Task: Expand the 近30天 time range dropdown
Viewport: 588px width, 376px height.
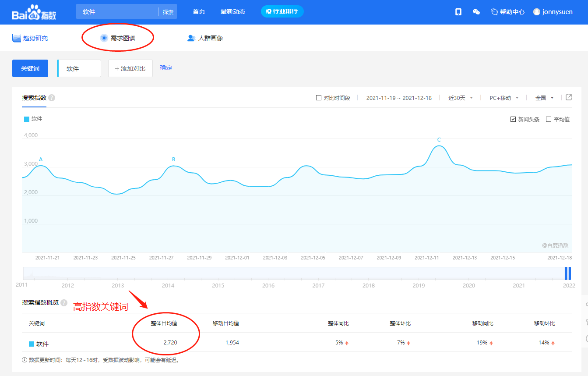Action: tap(460, 98)
